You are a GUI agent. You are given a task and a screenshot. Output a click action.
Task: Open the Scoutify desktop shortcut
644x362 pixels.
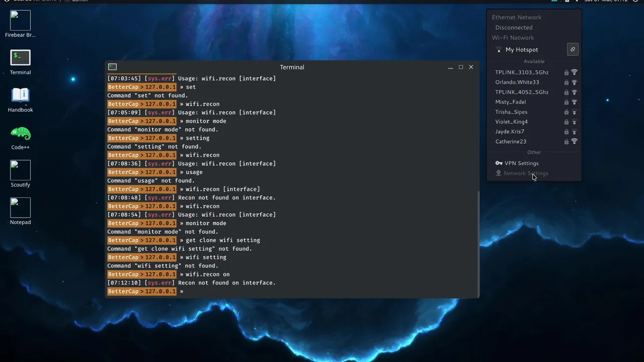pos(20,174)
